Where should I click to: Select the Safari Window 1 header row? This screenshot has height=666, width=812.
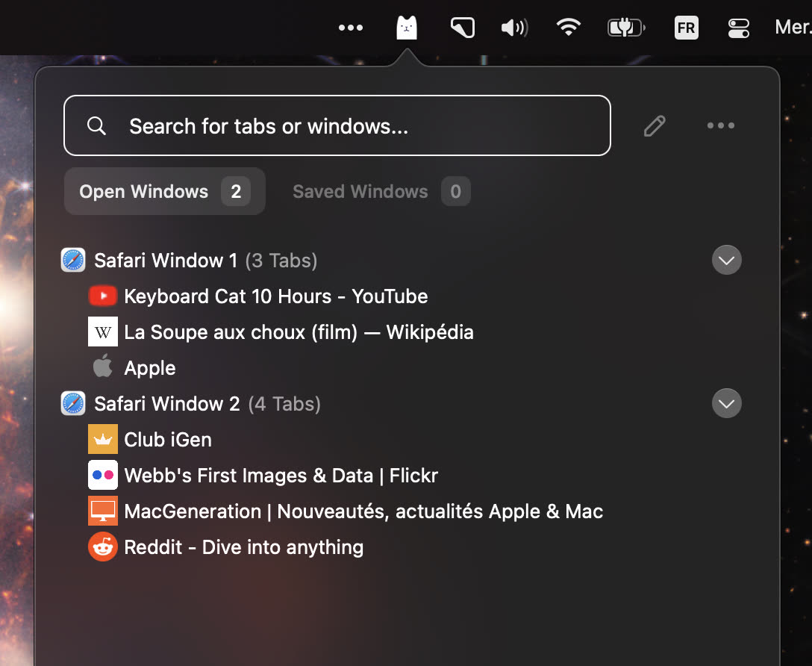(x=402, y=260)
